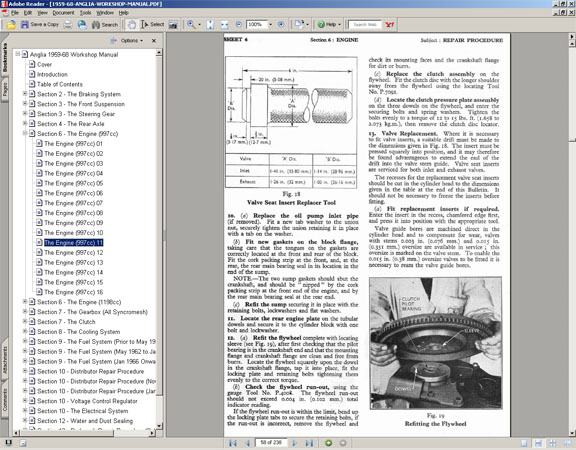576x450 pixels.
Task: Open the Attachments side tab
Action: tap(5, 360)
